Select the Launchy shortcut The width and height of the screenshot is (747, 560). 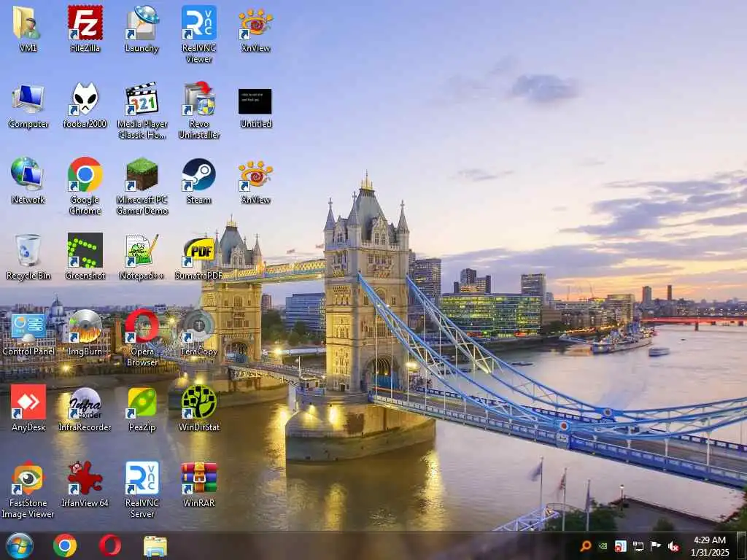(x=142, y=23)
